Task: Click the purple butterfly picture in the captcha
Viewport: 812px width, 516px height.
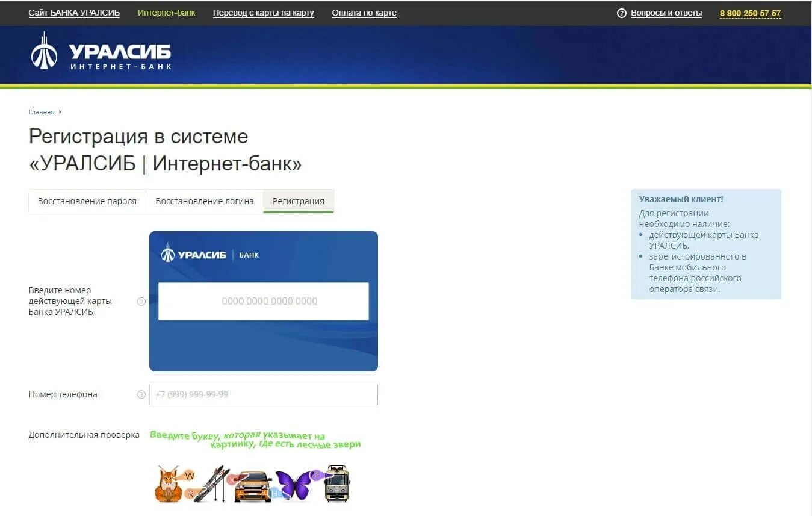Action: pos(293,485)
